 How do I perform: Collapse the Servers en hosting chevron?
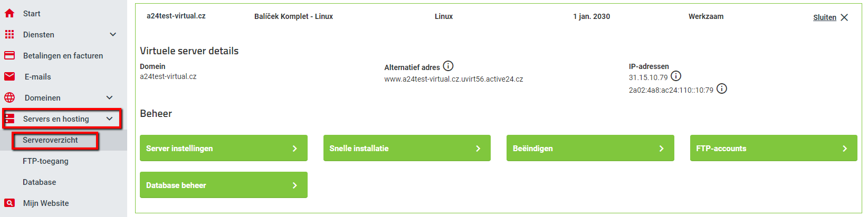point(109,119)
